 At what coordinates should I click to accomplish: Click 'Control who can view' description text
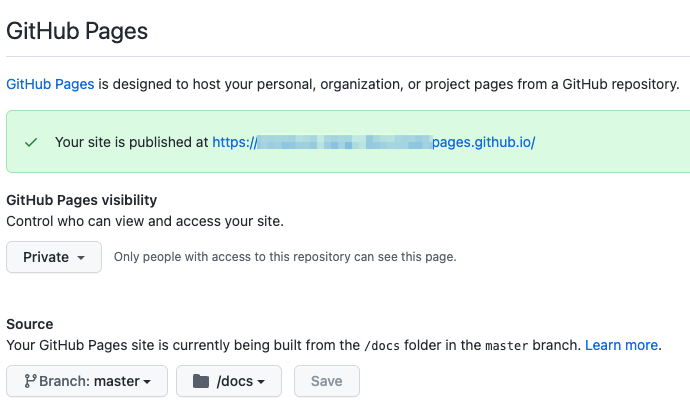click(x=145, y=221)
